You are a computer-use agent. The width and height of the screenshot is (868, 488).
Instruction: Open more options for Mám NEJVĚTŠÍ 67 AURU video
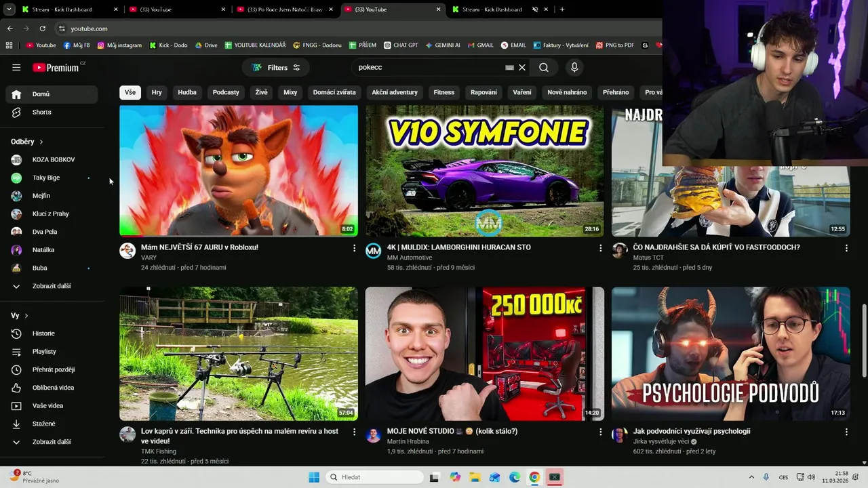point(354,248)
